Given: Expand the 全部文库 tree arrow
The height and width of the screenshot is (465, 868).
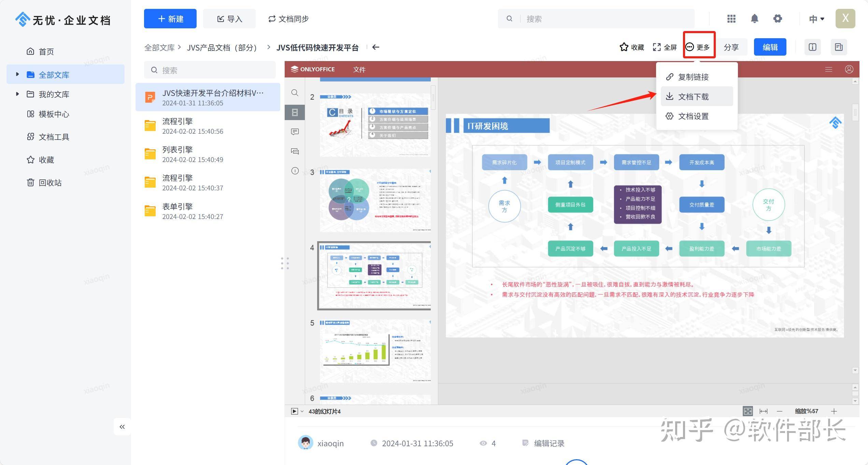Looking at the screenshot, I should tap(17, 74).
